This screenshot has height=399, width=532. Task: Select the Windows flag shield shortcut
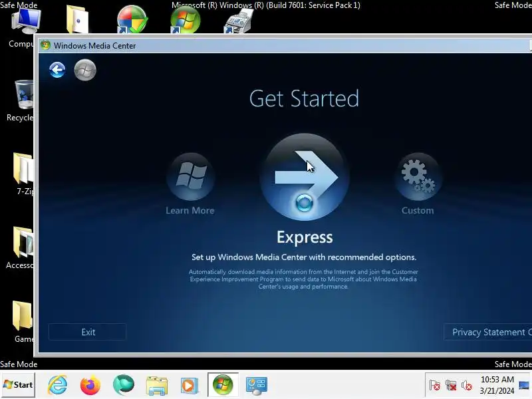132,19
